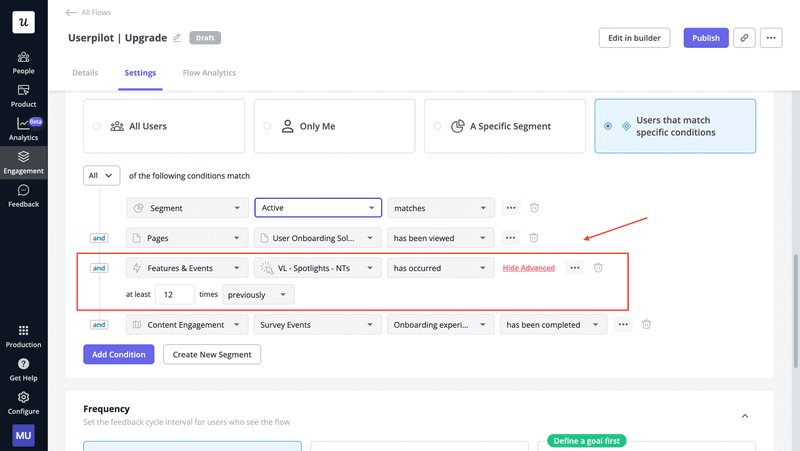The height and width of the screenshot is (451, 800).
Task: Open more options for Segment condition
Action: coord(511,208)
